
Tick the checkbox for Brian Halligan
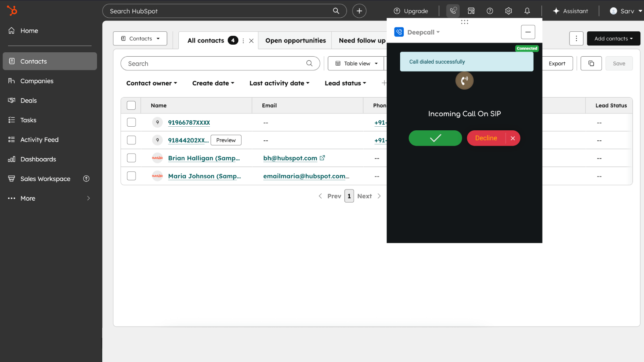coord(131,158)
